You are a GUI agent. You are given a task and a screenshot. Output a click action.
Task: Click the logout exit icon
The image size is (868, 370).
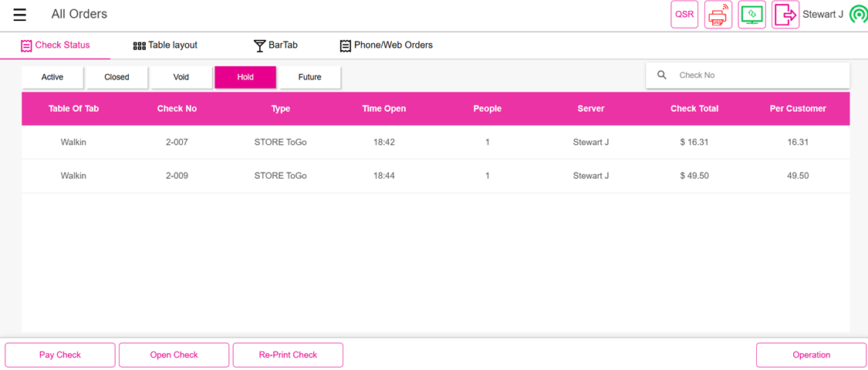(x=785, y=15)
